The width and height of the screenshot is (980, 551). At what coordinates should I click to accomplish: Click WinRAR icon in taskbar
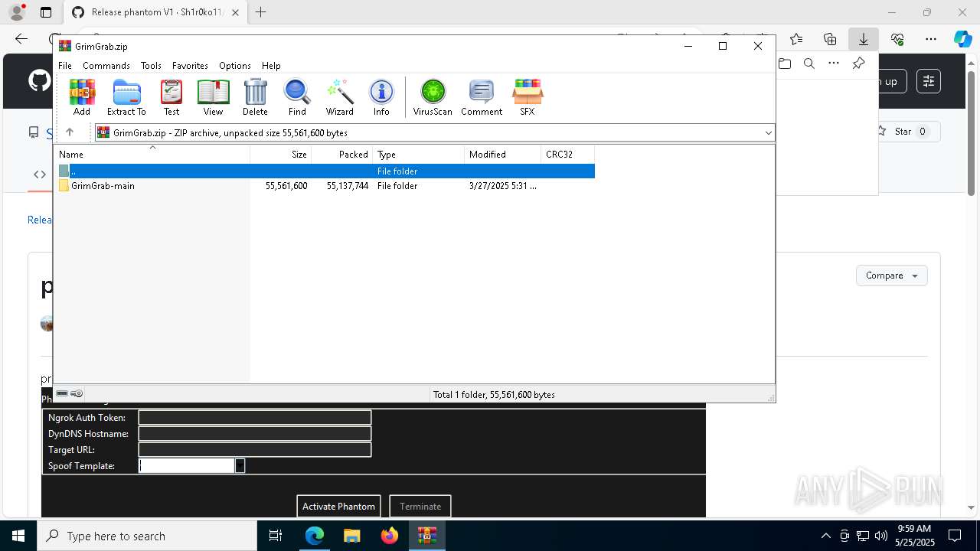point(427,536)
